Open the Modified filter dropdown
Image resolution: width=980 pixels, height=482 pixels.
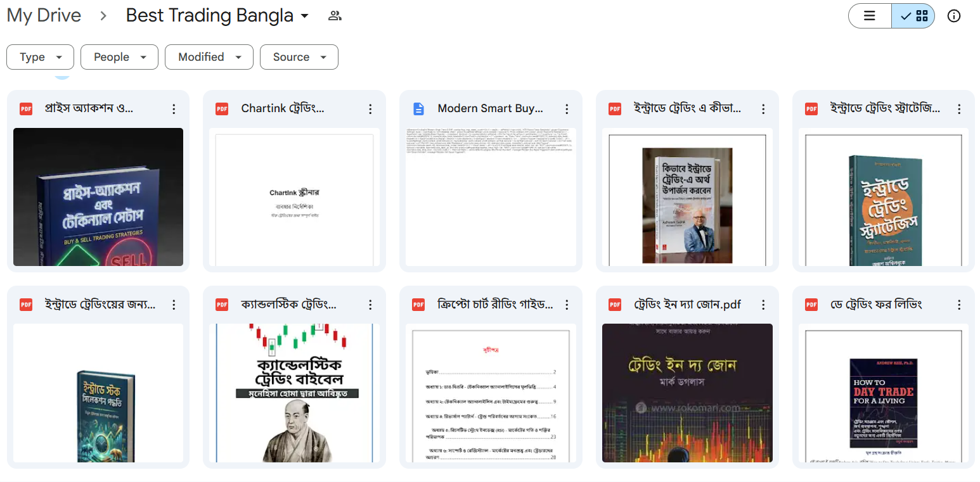point(209,57)
